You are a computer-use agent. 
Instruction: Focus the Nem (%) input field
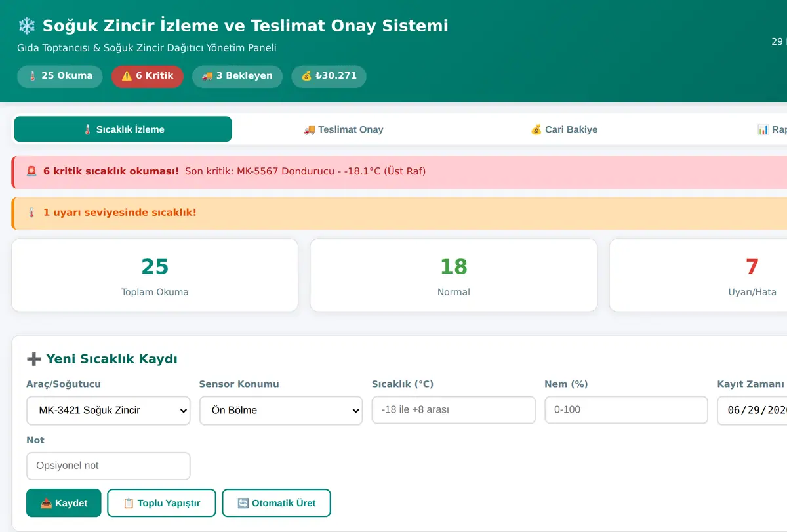pyautogui.click(x=626, y=410)
